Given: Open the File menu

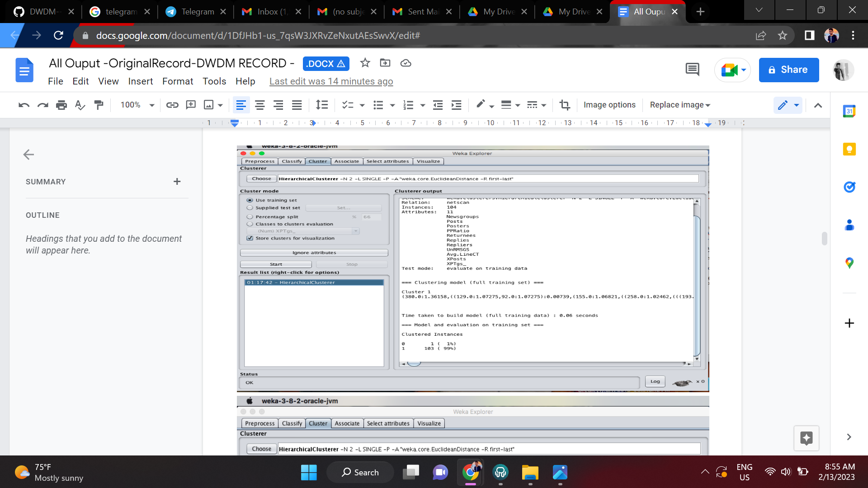Looking at the screenshot, I should [55, 81].
